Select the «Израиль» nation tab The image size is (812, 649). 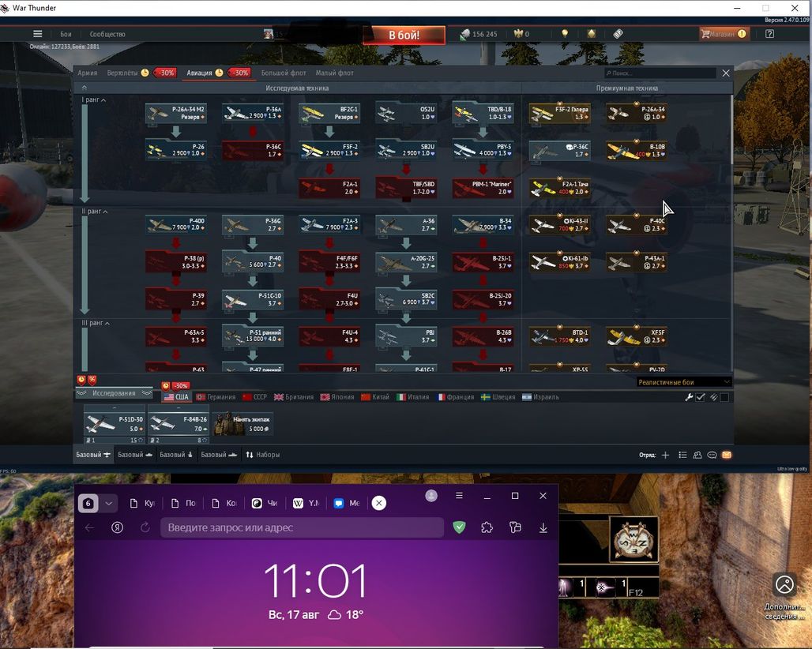coord(540,397)
